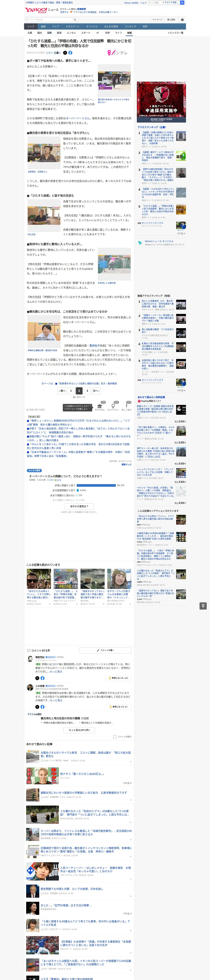This screenshot has height=980, width=210.
Task: Go to page 1 of the article
Action: 70,391
